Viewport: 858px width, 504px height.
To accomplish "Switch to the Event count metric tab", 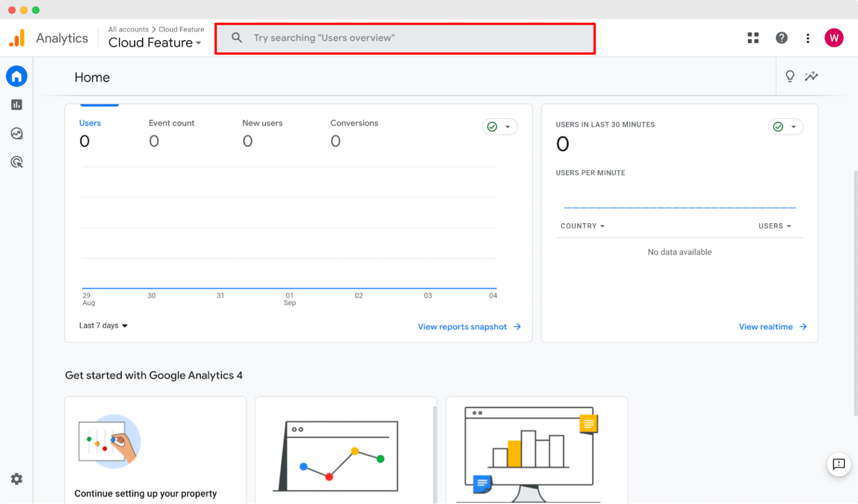I will pyautogui.click(x=171, y=123).
